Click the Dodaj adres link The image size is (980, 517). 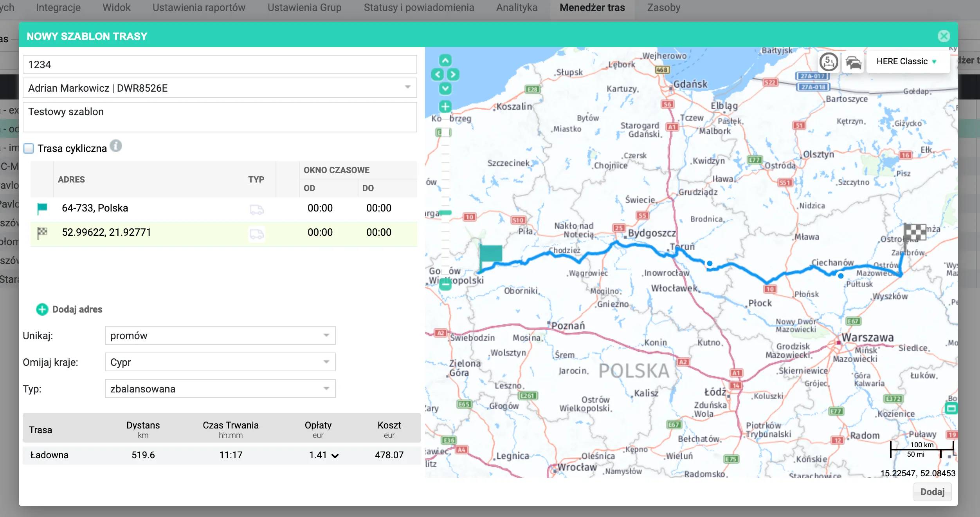pyautogui.click(x=77, y=309)
